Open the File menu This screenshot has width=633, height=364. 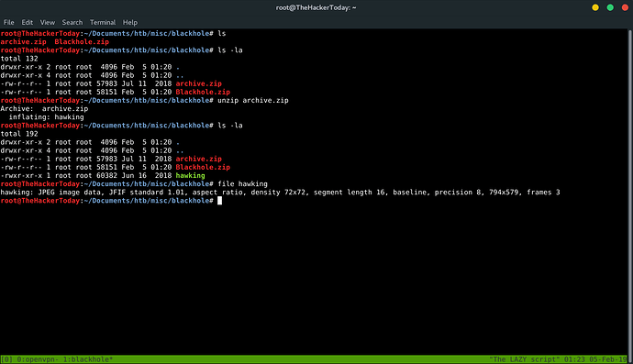point(8,22)
